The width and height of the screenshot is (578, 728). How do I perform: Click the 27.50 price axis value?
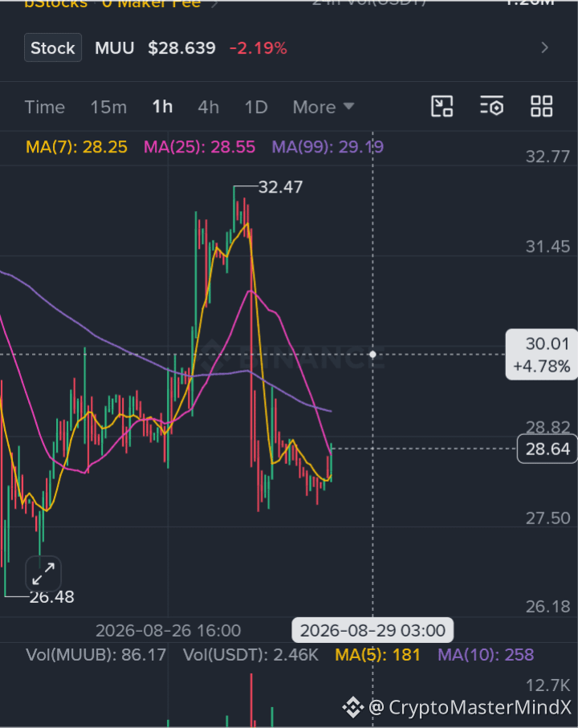(547, 519)
